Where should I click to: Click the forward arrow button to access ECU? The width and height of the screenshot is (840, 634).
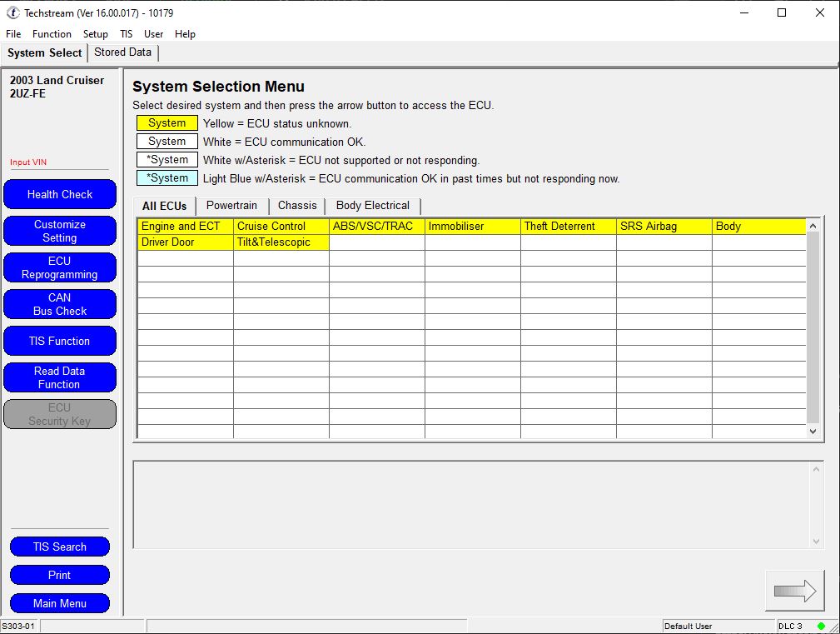(x=794, y=590)
